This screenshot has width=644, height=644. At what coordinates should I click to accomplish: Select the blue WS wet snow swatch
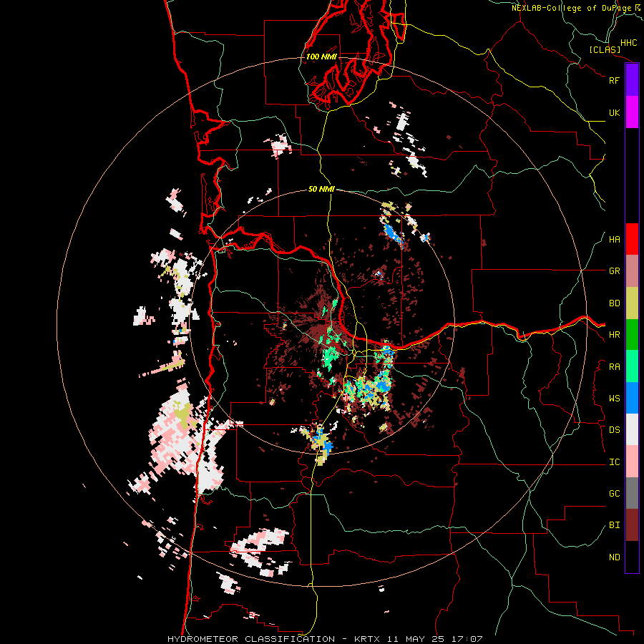point(632,398)
